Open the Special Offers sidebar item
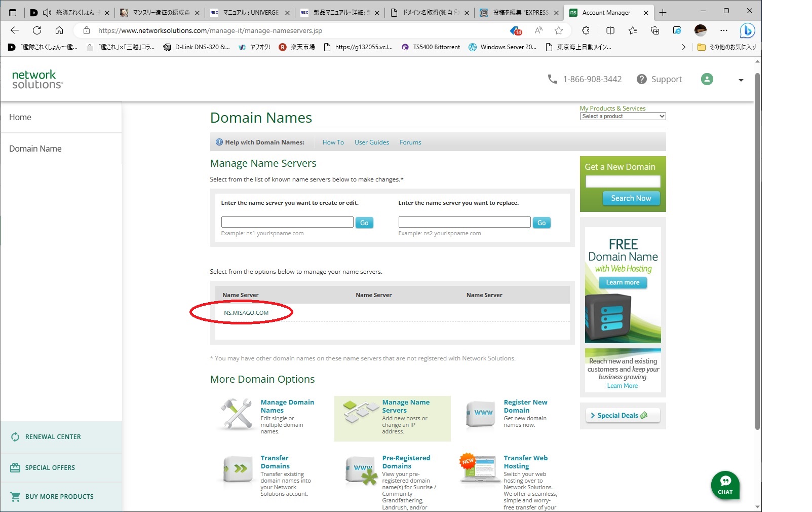The image size is (812, 512). [61, 467]
